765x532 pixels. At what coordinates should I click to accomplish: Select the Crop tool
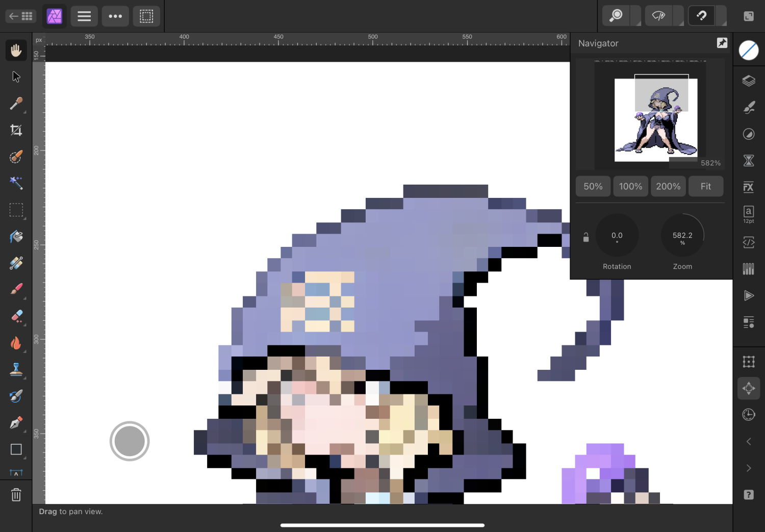pyautogui.click(x=16, y=130)
